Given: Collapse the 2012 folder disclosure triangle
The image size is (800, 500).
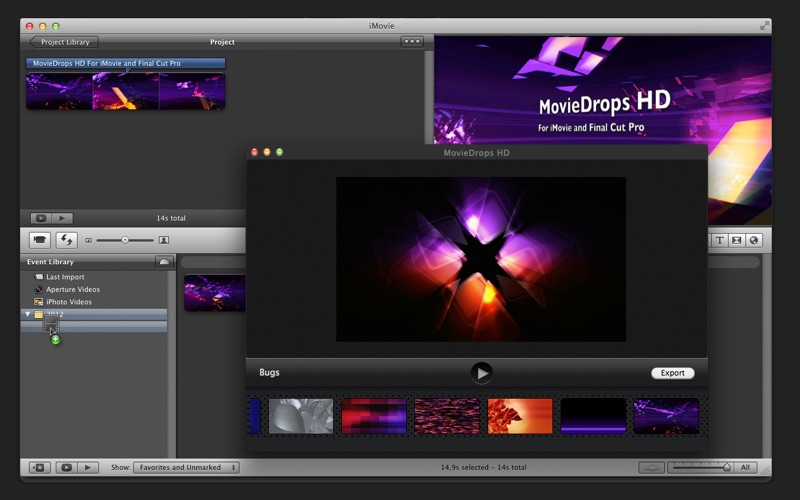Looking at the screenshot, I should [x=28, y=314].
